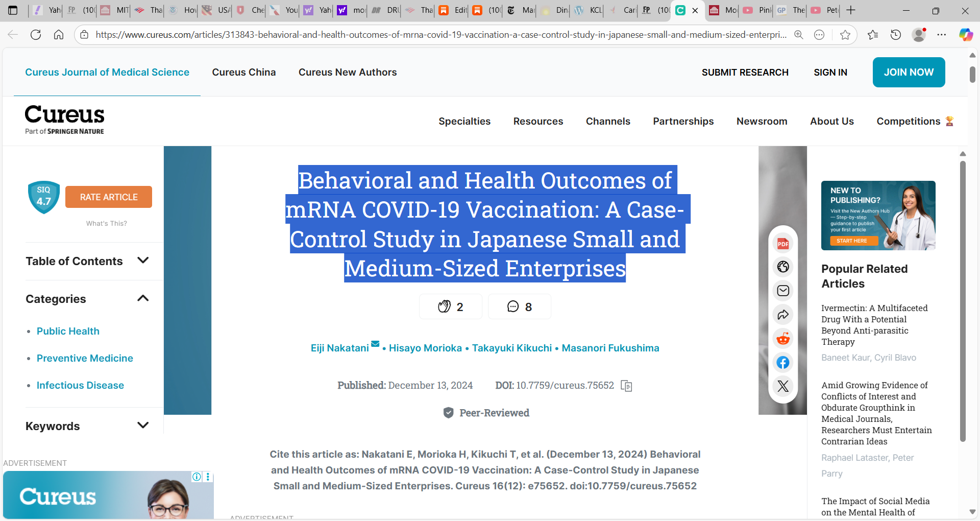The height and width of the screenshot is (521, 980).
Task: Click the applause count icon
Action: [451, 306]
